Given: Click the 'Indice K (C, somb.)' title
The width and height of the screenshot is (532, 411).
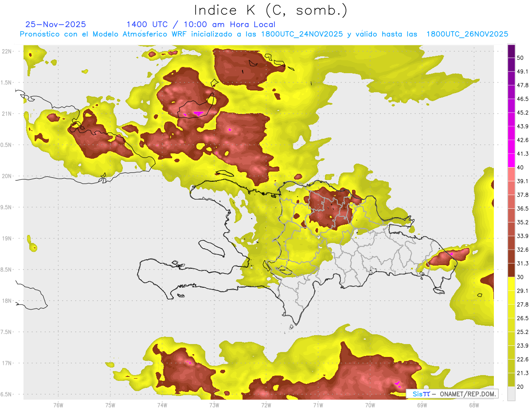Looking at the screenshot, I should [270, 10].
